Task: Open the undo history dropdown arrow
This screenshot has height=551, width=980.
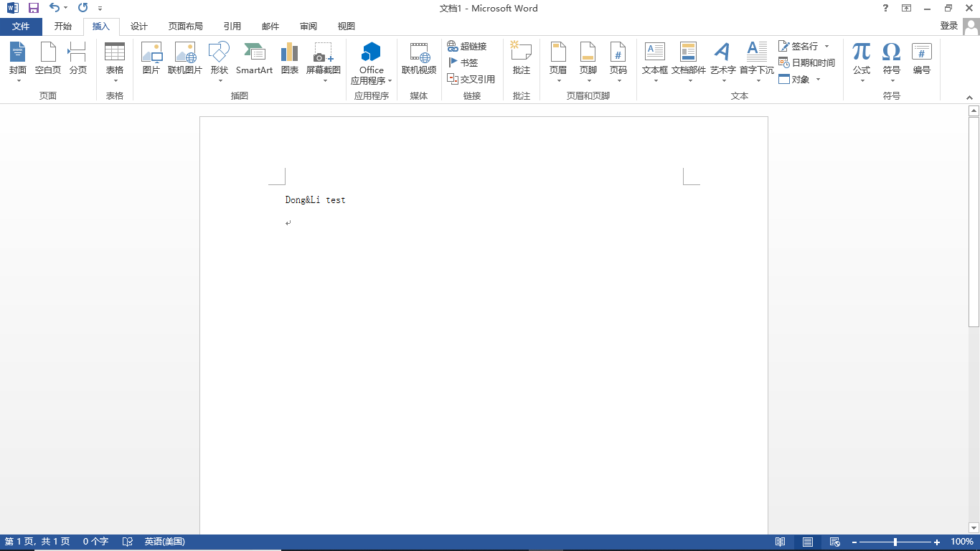Action: (x=65, y=8)
